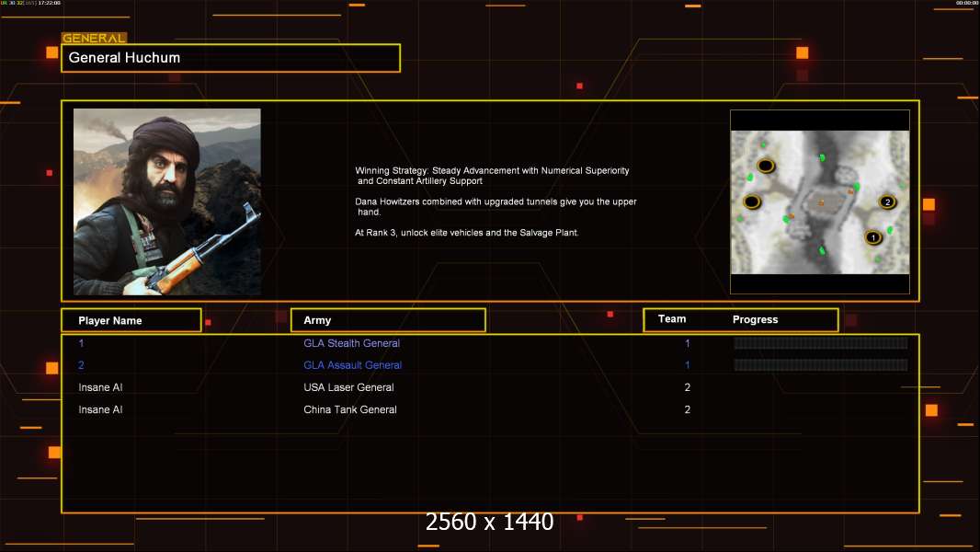
Task: Click the GLA Assault General army entry
Action: 352,365
